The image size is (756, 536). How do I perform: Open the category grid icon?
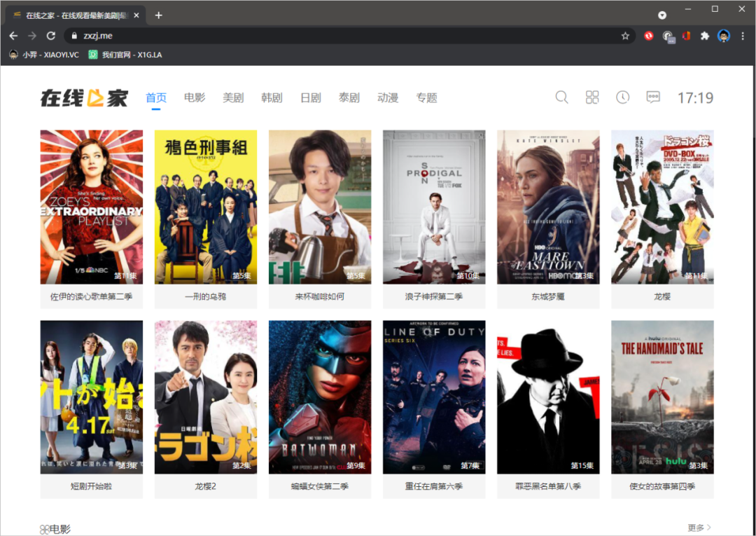point(592,97)
